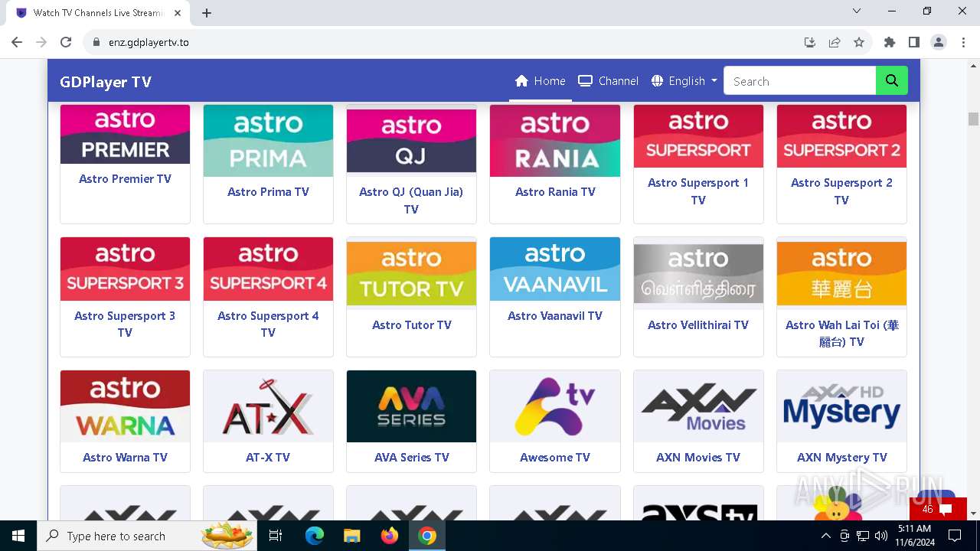Viewport: 980px width, 551px height.
Task: Focus the site Search input field
Action: click(x=799, y=81)
